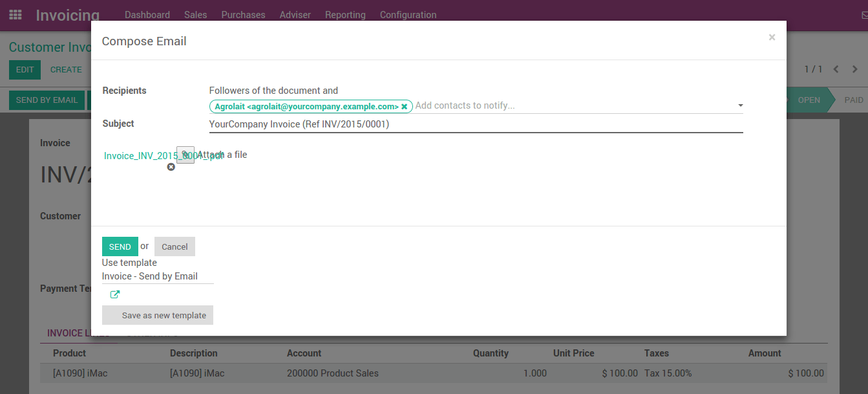Click the CREATE button
The image size is (868, 394).
pos(66,69)
